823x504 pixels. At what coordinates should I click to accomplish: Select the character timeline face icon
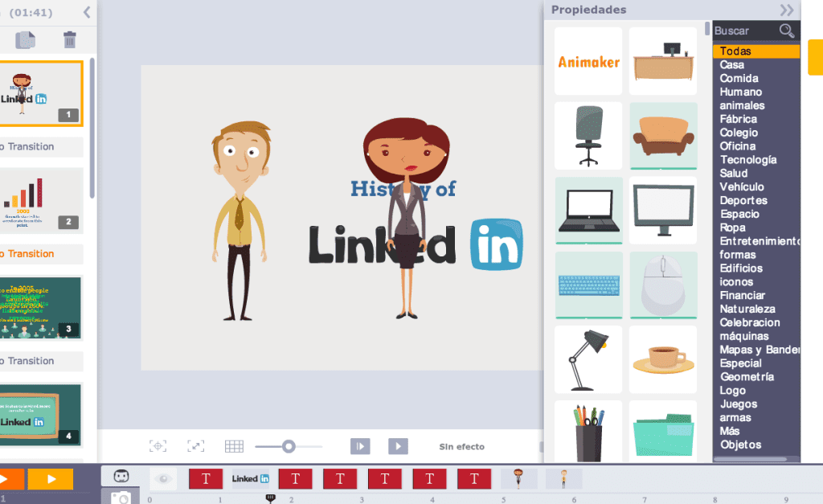tap(121, 477)
